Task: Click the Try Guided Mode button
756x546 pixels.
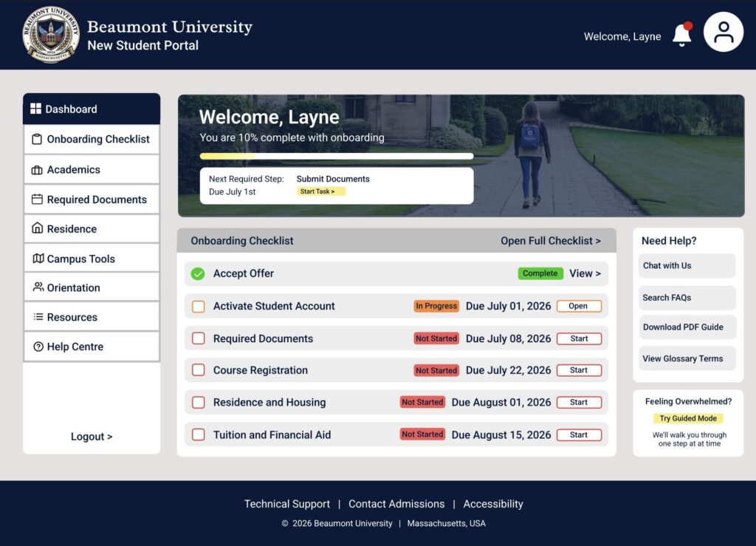Action: coord(687,418)
